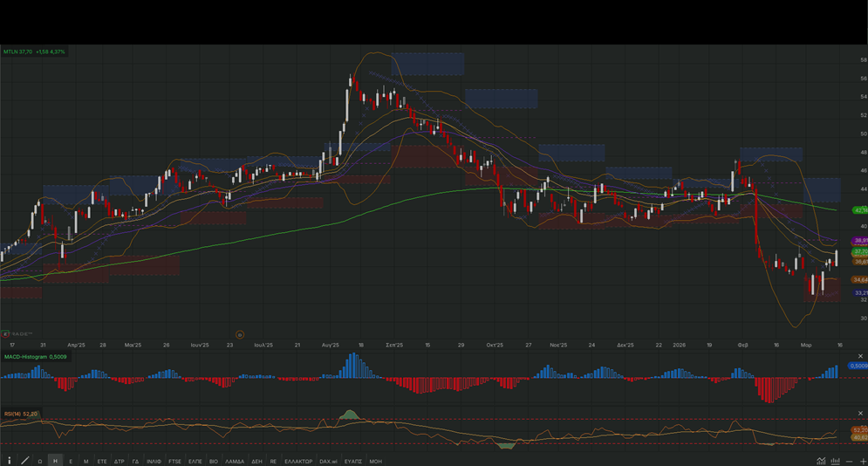Open the indicators chart icon
The width and height of the screenshot is (868, 466).
click(x=821, y=461)
